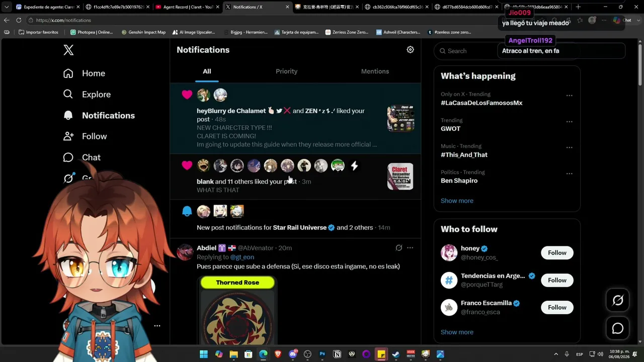Click the ESP language indicator

click(580, 354)
